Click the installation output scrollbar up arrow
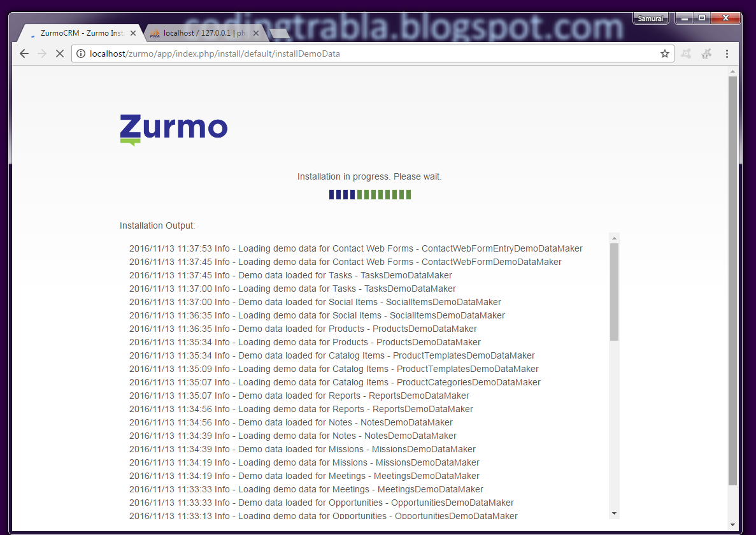Viewport: 756px width, 535px height. pyautogui.click(x=614, y=238)
